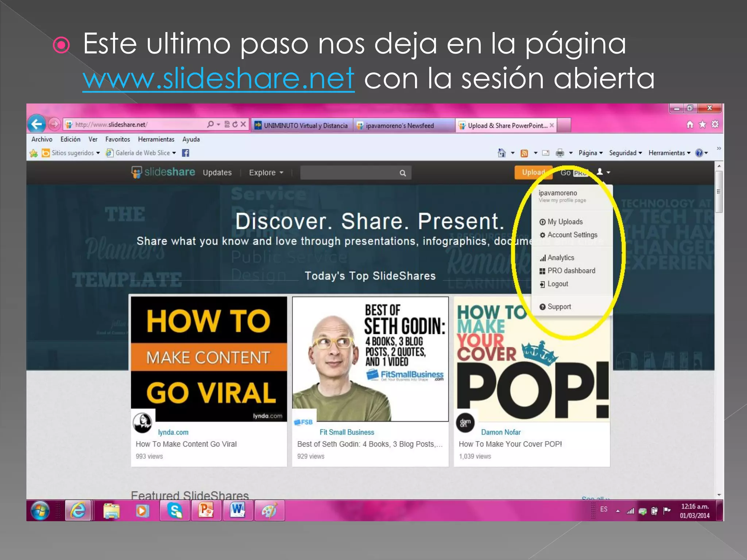Click the Stop loading X in address bar
Viewport: 747px width, 560px height.
[x=243, y=124]
